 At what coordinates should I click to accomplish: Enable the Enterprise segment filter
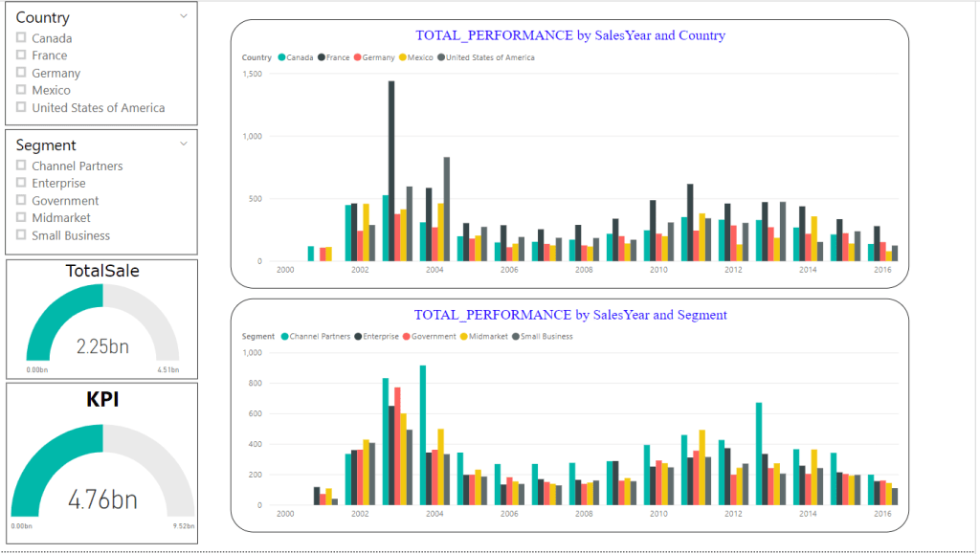pos(21,183)
